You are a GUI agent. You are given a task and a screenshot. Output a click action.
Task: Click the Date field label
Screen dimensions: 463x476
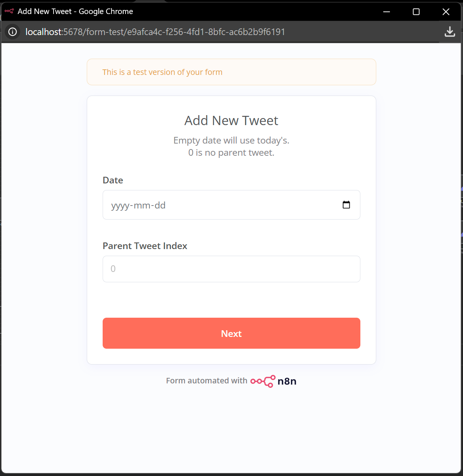pos(113,180)
